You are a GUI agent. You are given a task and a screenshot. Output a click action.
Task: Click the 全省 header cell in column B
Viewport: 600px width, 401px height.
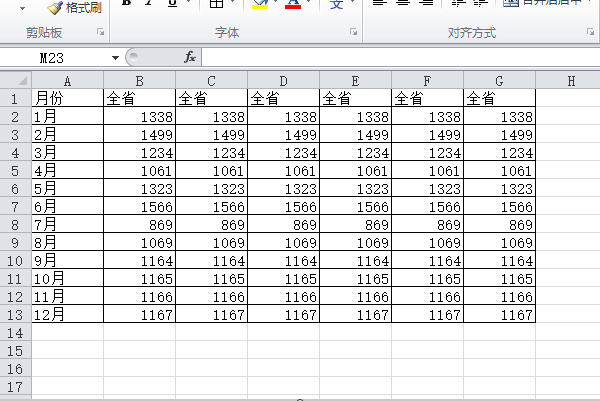(139, 98)
